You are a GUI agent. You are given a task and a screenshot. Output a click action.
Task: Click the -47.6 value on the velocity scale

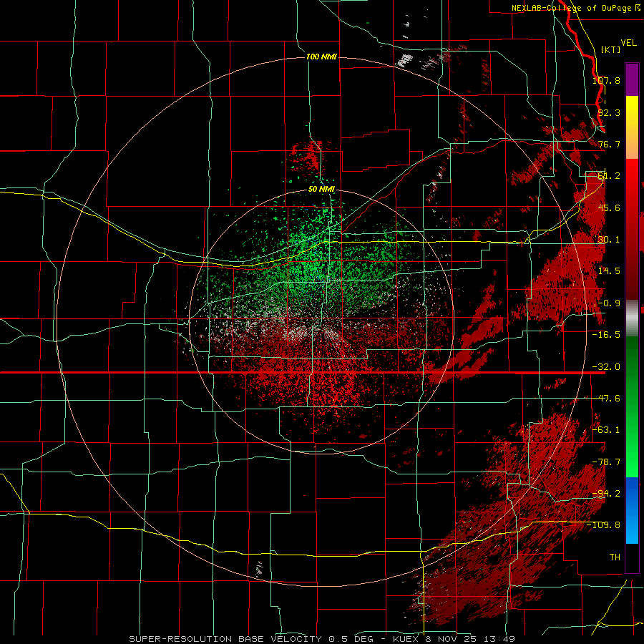coord(606,399)
